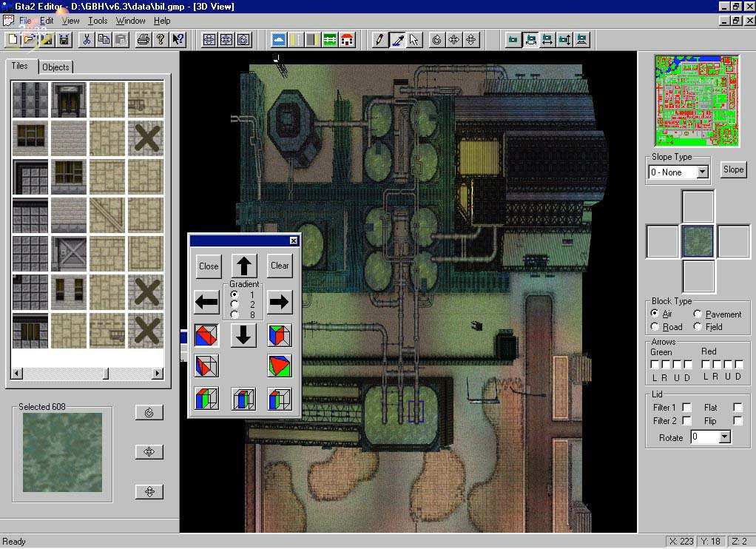756x549 pixels.
Task: Select the arrow pointer tool
Action: coord(414,39)
